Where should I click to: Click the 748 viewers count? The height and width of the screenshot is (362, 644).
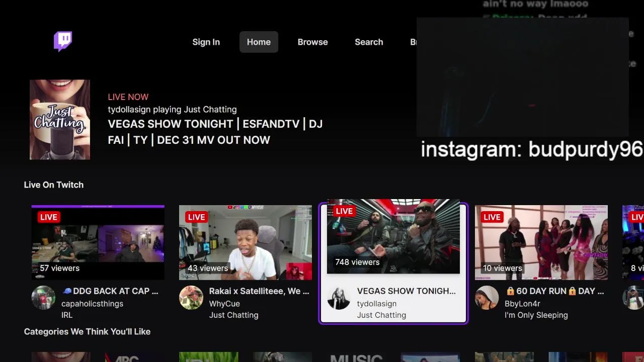point(357,262)
